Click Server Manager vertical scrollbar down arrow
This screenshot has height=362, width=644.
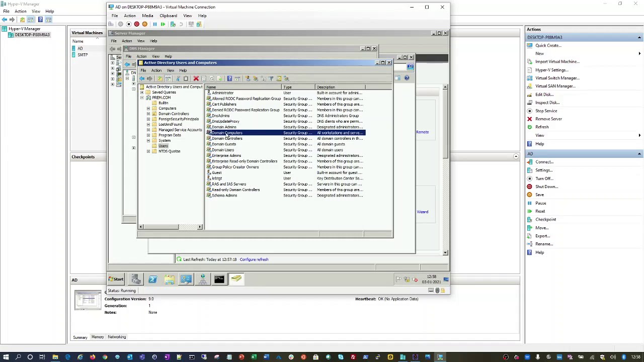pos(445,252)
